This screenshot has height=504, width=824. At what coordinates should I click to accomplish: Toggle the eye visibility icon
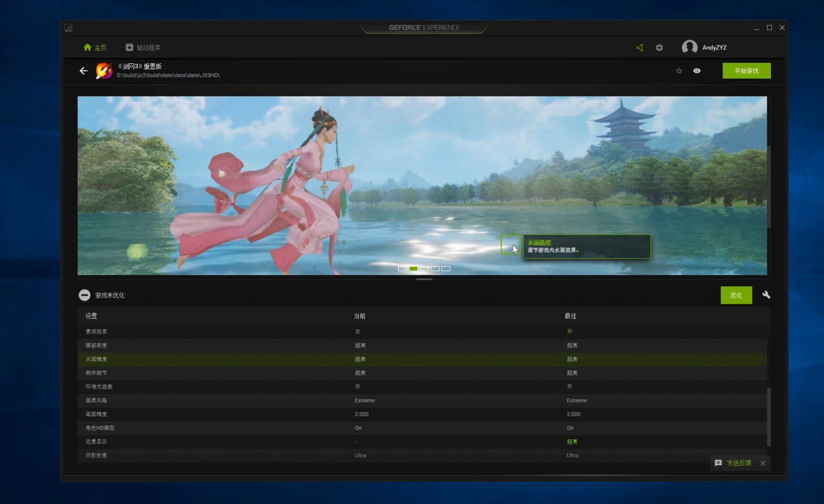[697, 71]
